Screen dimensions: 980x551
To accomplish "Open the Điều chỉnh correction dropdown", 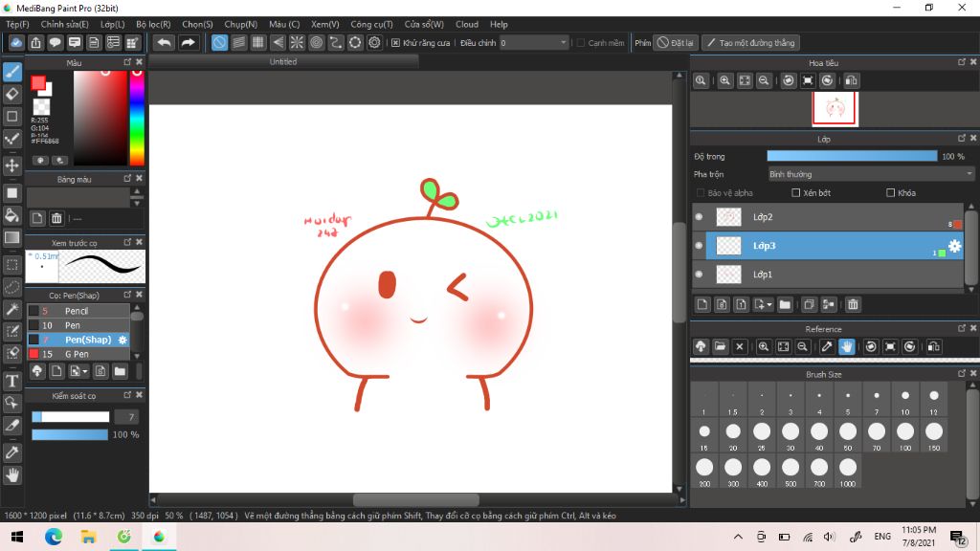I will [x=534, y=42].
